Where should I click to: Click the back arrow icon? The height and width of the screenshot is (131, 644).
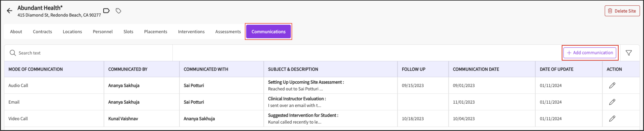[x=9, y=11]
